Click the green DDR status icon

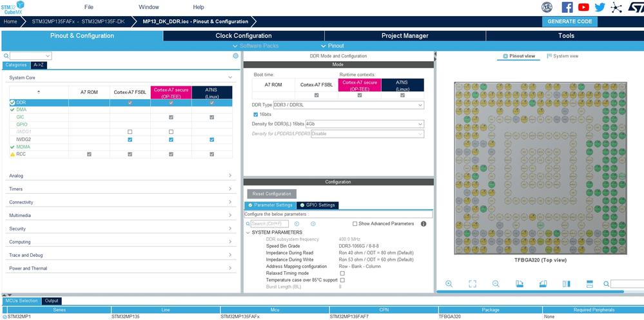[x=12, y=102]
